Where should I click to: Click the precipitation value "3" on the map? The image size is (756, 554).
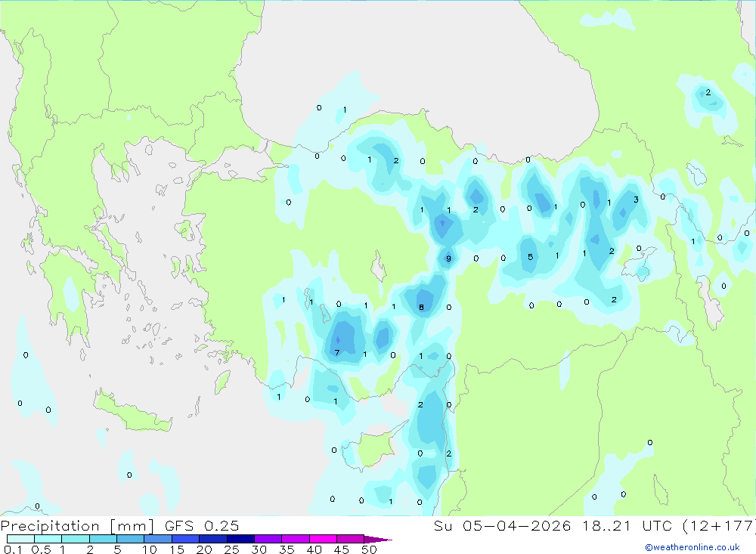(636, 199)
